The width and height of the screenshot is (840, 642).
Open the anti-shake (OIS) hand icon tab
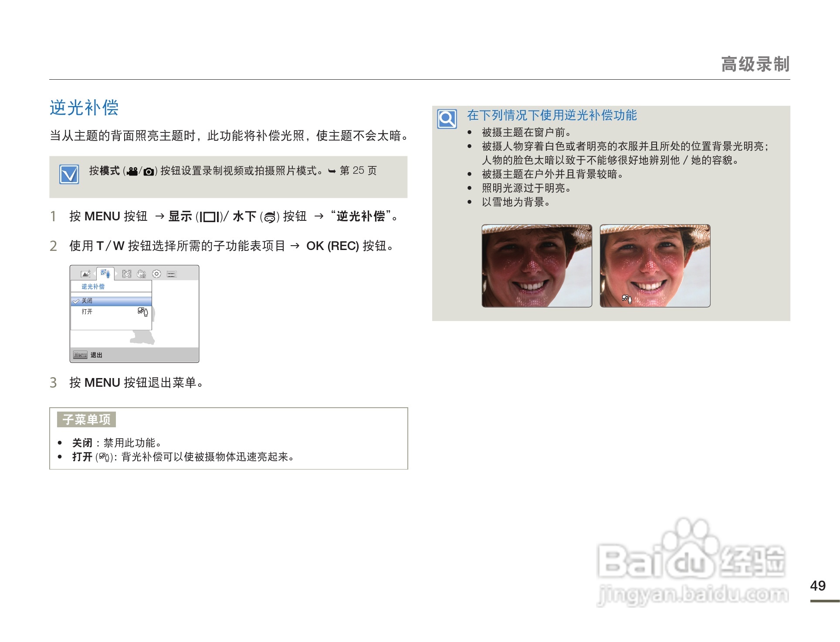click(142, 274)
